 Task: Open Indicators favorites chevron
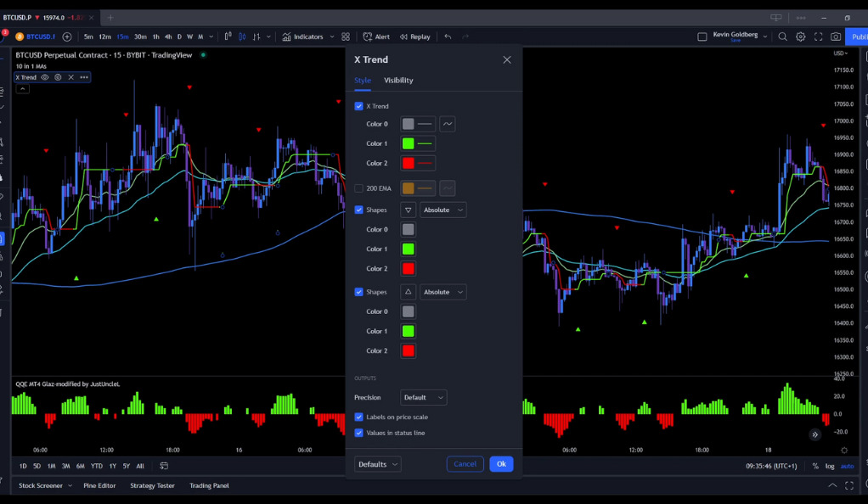pos(332,37)
